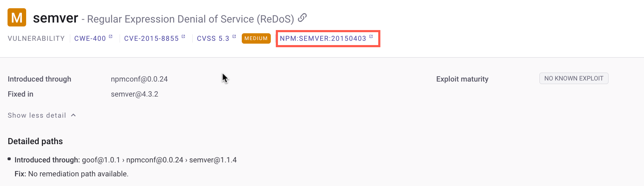Open the CVSS 5.3 score link
Image resolution: width=644 pixels, height=186 pixels.
click(213, 39)
